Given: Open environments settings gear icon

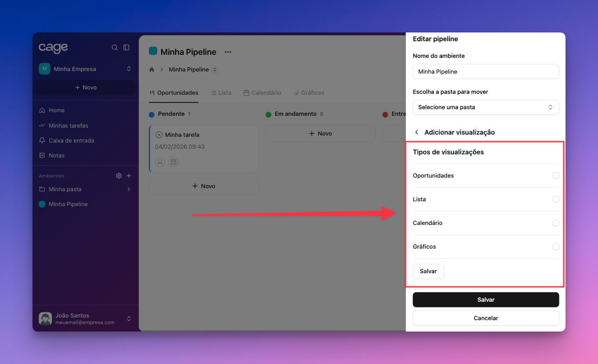Looking at the screenshot, I should tap(119, 176).
